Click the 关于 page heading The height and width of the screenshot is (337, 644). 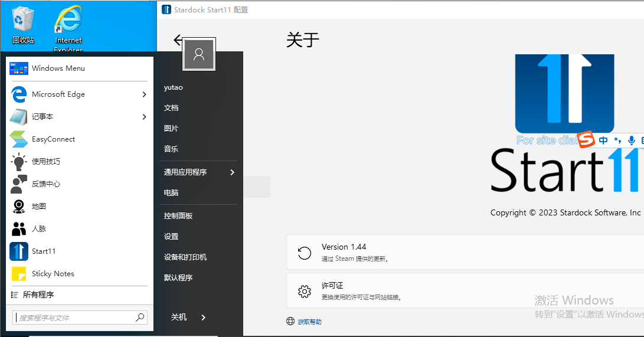(x=303, y=40)
